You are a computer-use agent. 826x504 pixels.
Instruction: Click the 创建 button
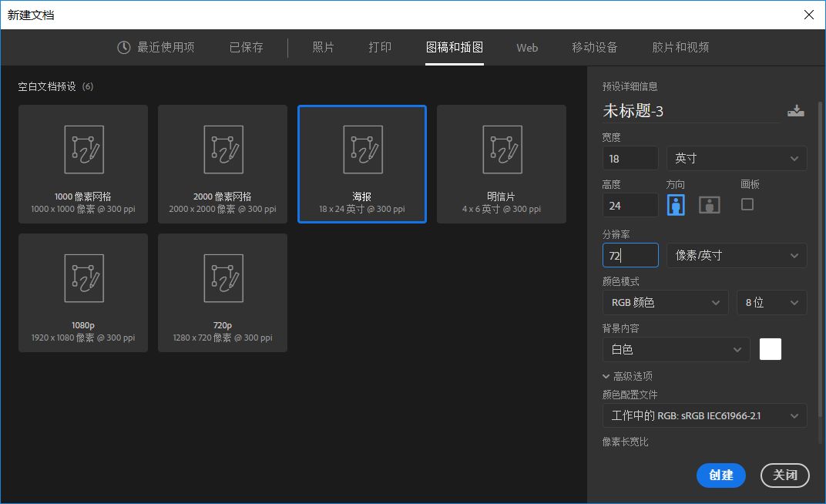(x=720, y=475)
